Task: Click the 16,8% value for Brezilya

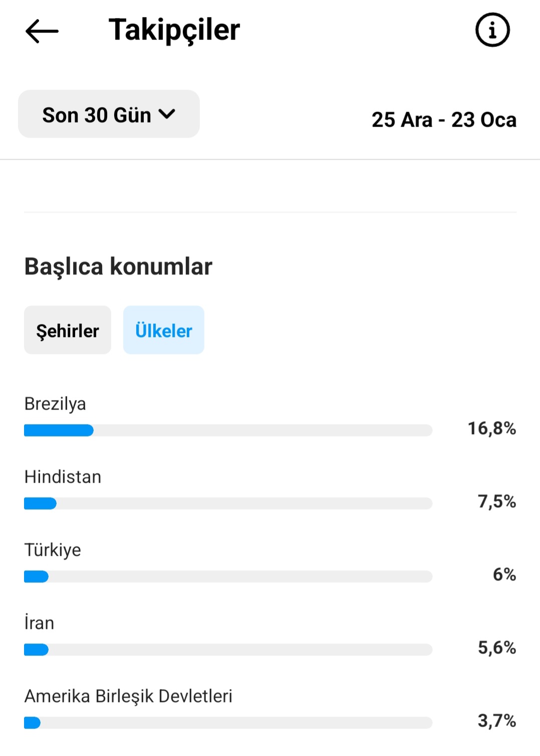Action: pos(491,428)
